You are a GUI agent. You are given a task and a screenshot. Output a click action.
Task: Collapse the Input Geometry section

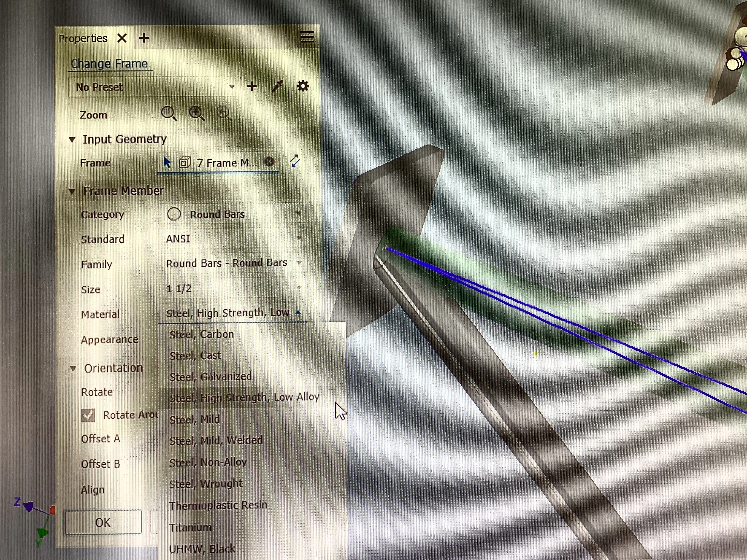click(72, 139)
